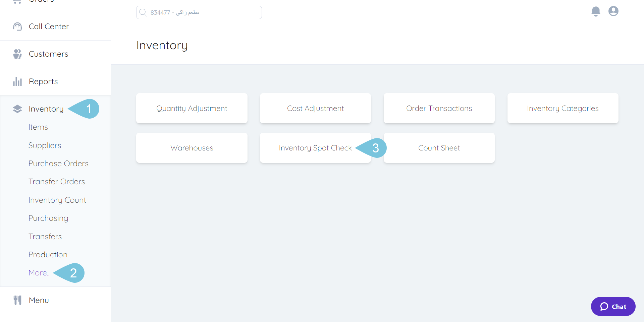Click the More.. link in sidebar
Screen dimensions: 644x322
pos(39,273)
